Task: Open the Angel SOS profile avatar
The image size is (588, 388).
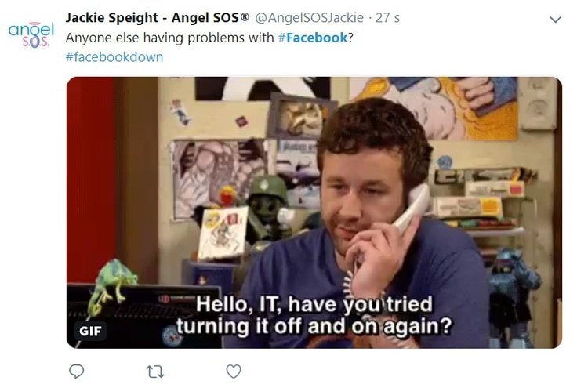Action: 31,34
